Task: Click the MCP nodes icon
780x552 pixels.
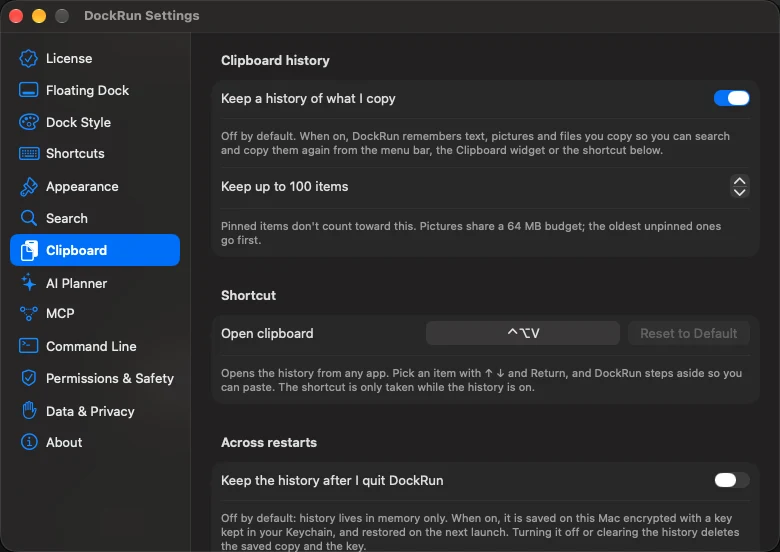Action: click(28, 314)
